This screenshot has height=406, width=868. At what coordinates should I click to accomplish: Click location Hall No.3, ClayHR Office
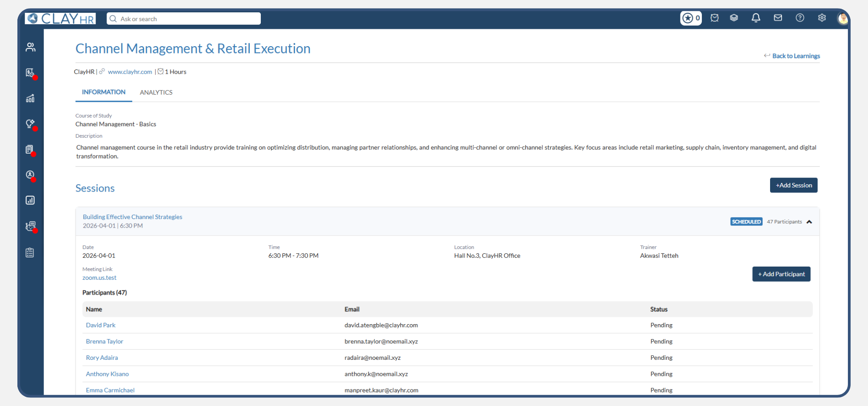pos(487,256)
